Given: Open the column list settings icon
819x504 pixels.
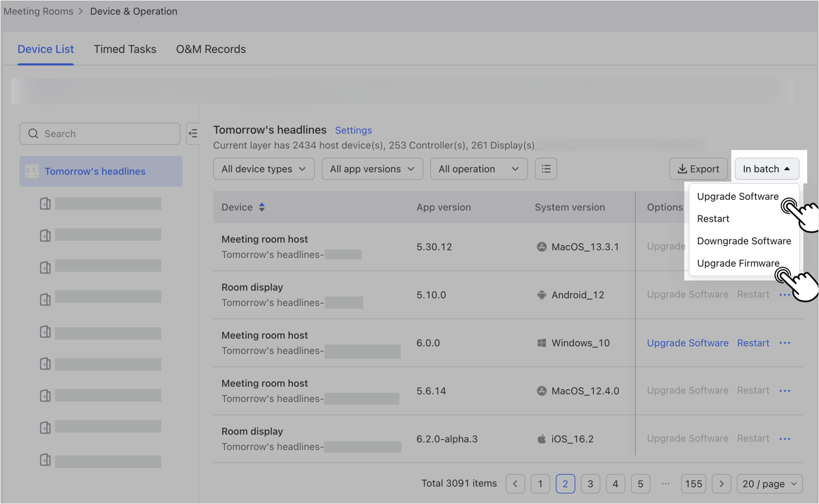Looking at the screenshot, I should (546, 169).
